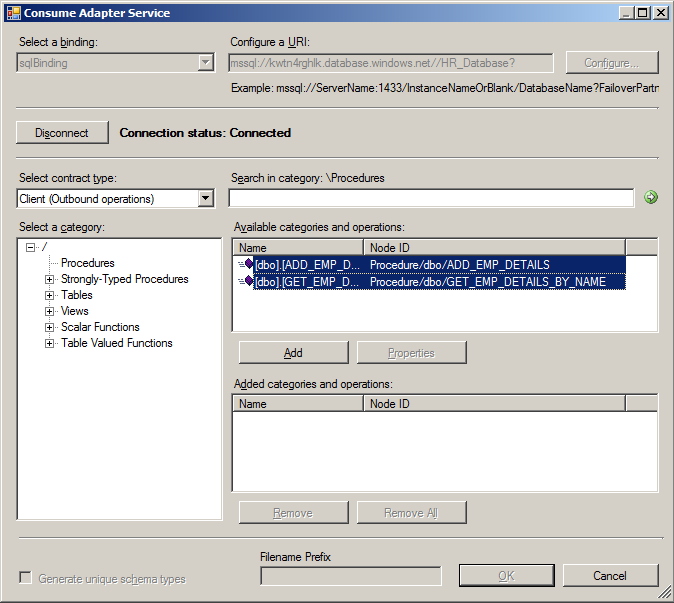
Task: Click the Remove All button
Action: click(x=411, y=513)
